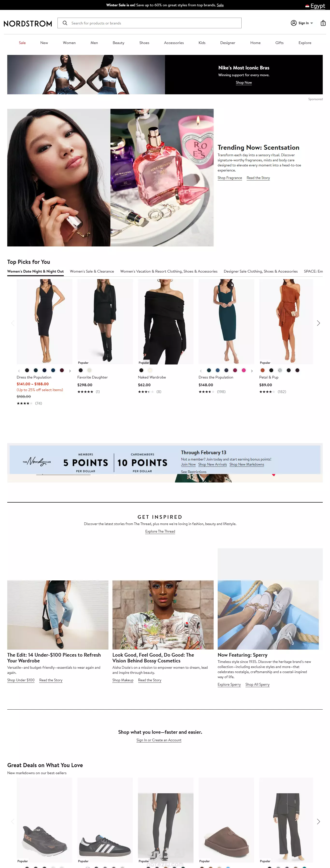This screenshot has width=330, height=868.
Task: Open the Beauty menu
Action: [118, 43]
